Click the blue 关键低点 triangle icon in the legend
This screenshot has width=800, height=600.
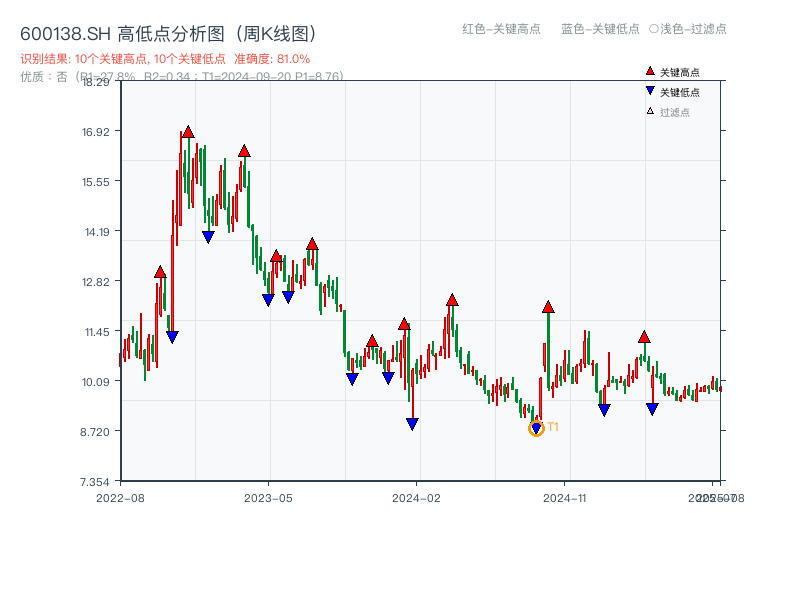pyautogui.click(x=648, y=88)
